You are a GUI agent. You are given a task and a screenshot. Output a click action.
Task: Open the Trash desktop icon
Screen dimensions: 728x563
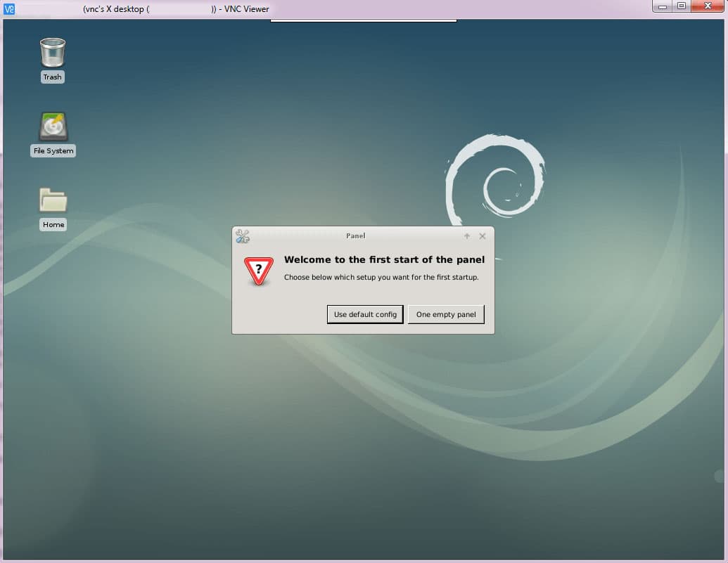point(52,53)
